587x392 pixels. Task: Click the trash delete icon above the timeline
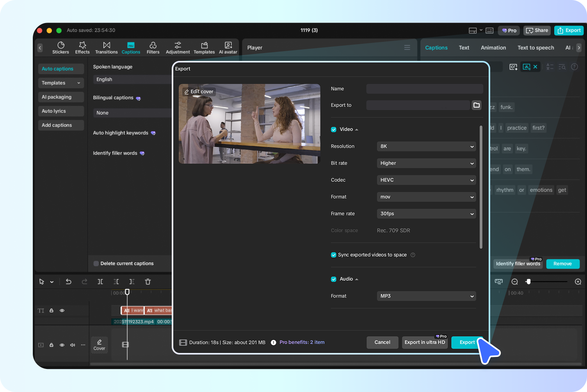[x=148, y=282]
